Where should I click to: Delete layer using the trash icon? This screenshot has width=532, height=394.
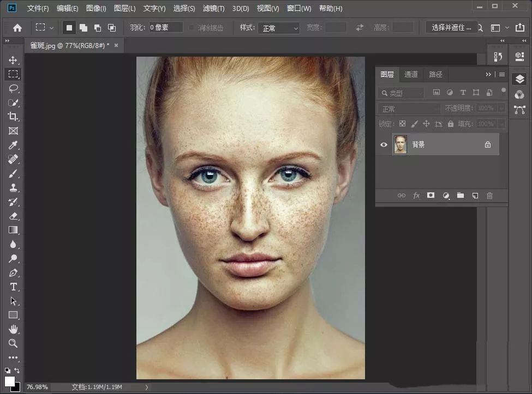[489, 195]
